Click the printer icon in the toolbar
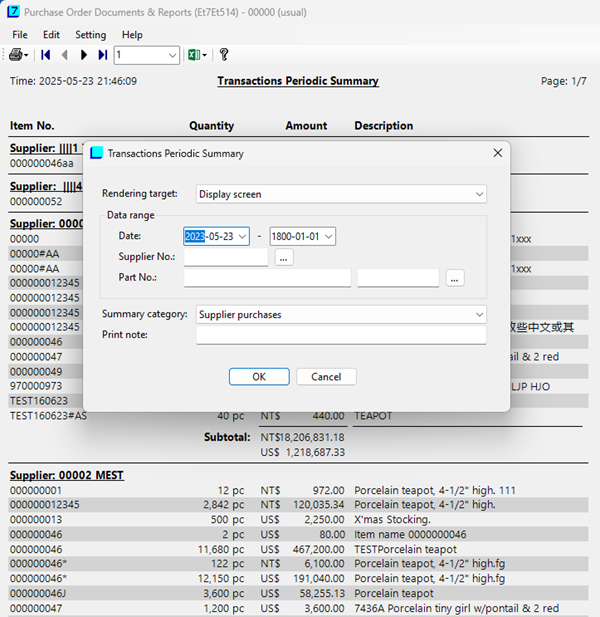Image resolution: width=600 pixels, height=617 pixels. coord(16,55)
